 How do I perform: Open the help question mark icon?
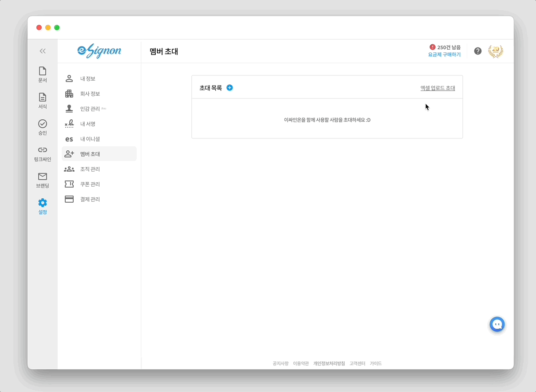coord(478,51)
